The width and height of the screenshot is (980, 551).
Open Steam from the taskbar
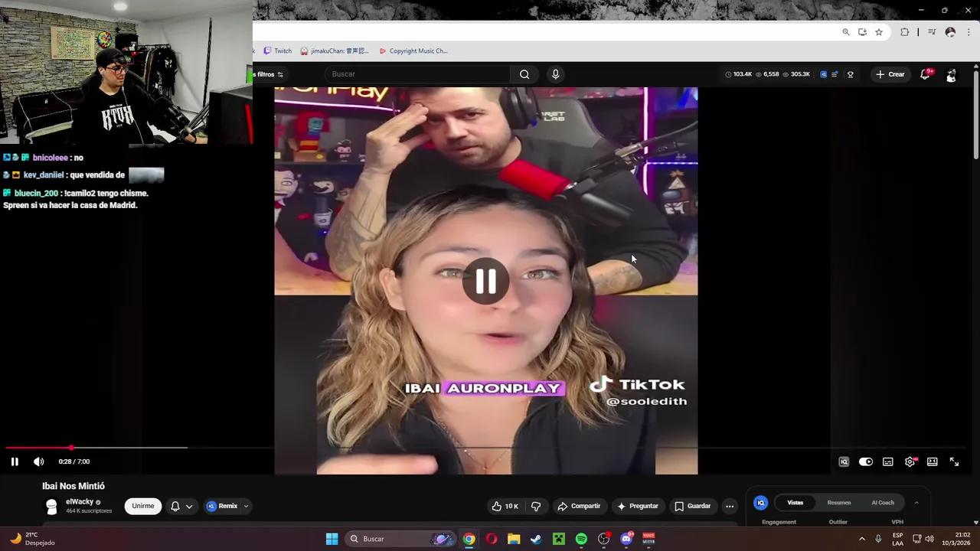pos(536,539)
